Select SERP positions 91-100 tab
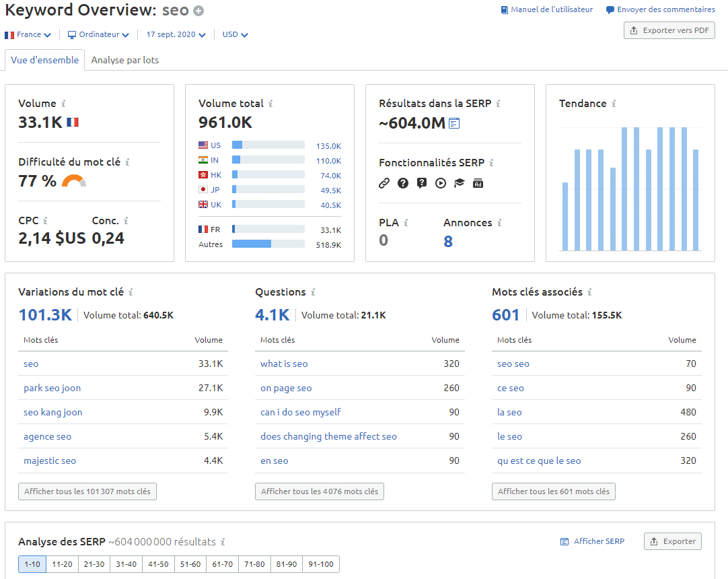The image size is (728, 579). (321, 564)
